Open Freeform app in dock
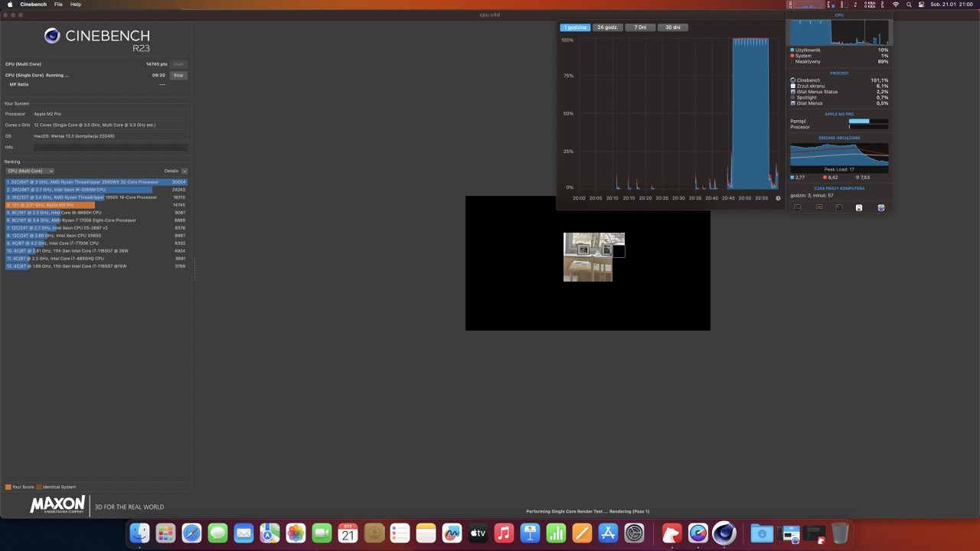The width and height of the screenshot is (980, 551). click(x=452, y=533)
